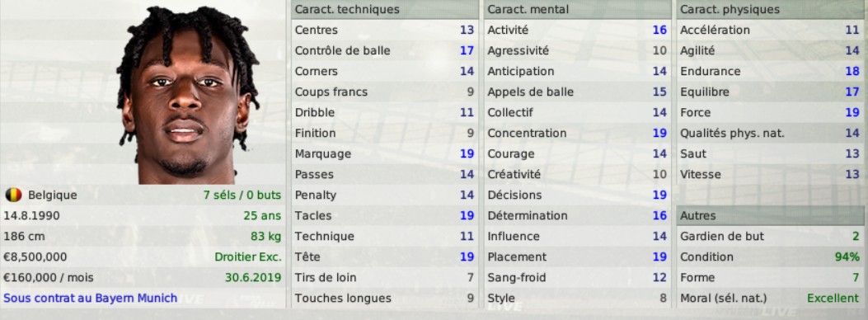Select the Caract. physiques header
Viewport: 868px width, 320px height.
pos(770,9)
